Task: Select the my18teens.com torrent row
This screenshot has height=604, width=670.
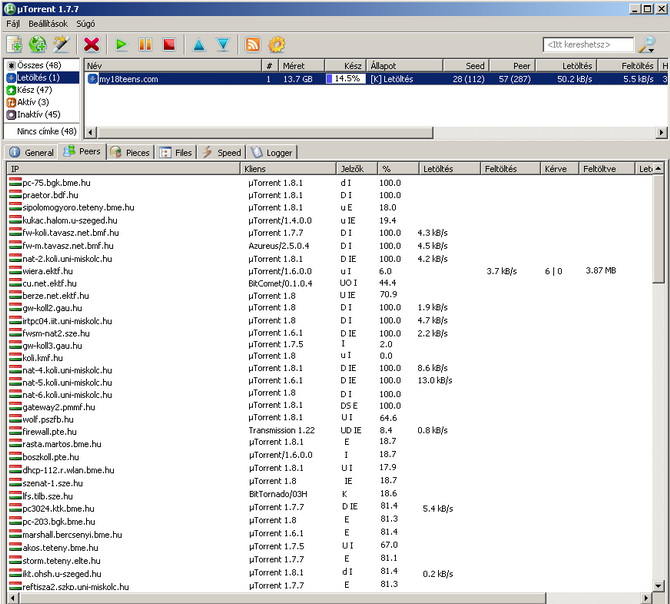Action: pos(376,79)
